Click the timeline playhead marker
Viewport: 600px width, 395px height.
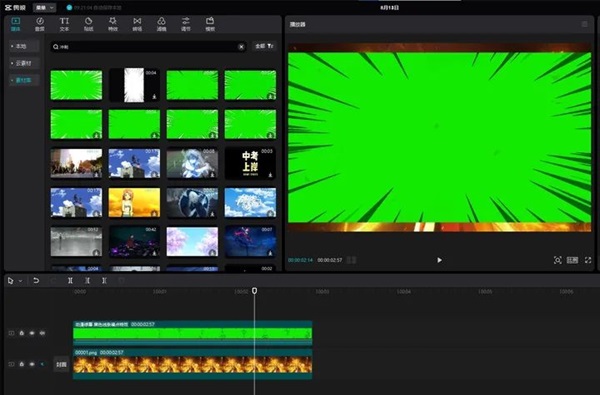point(254,291)
